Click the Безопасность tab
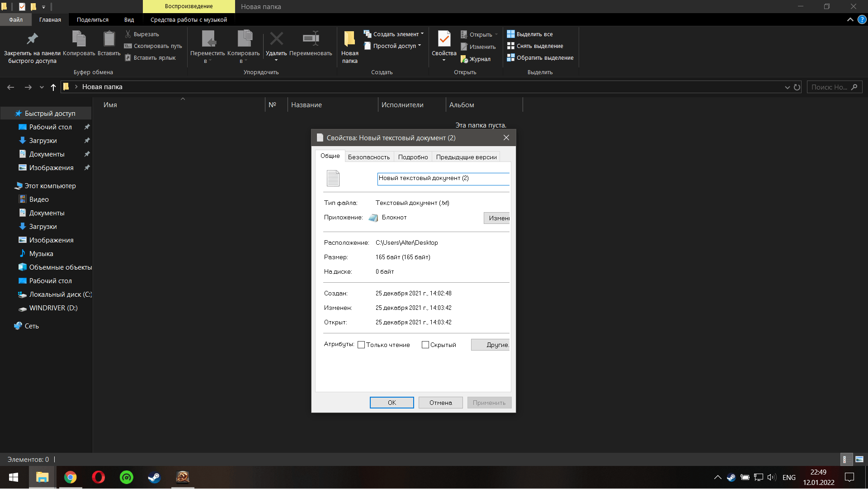This screenshot has height=489, width=868. tap(368, 157)
